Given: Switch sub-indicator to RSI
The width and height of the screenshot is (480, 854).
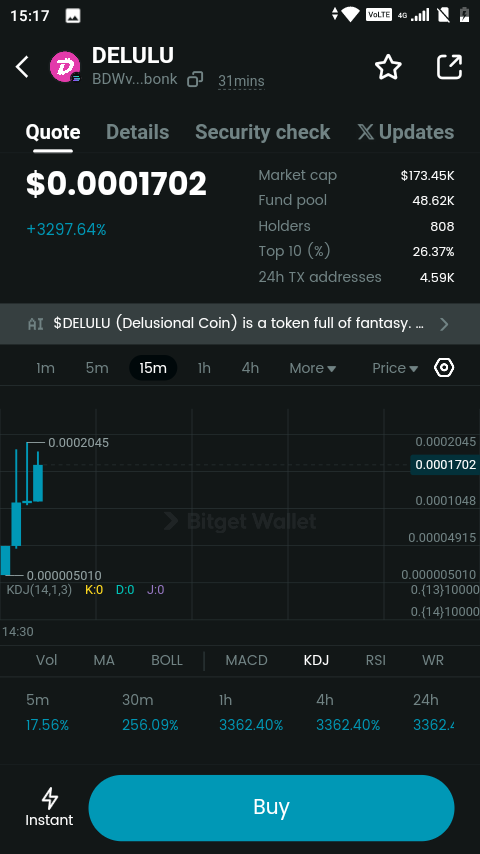Looking at the screenshot, I should 375,661.
